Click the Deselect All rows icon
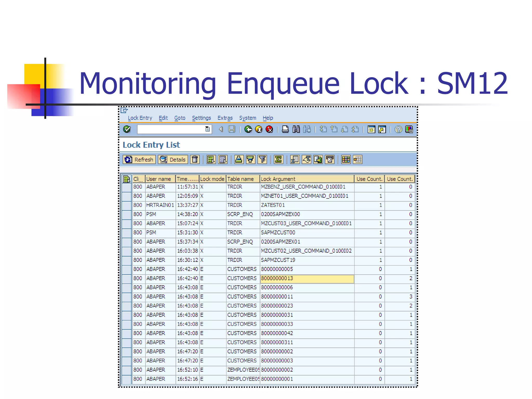Screen dimensions: 532x399 point(223,159)
